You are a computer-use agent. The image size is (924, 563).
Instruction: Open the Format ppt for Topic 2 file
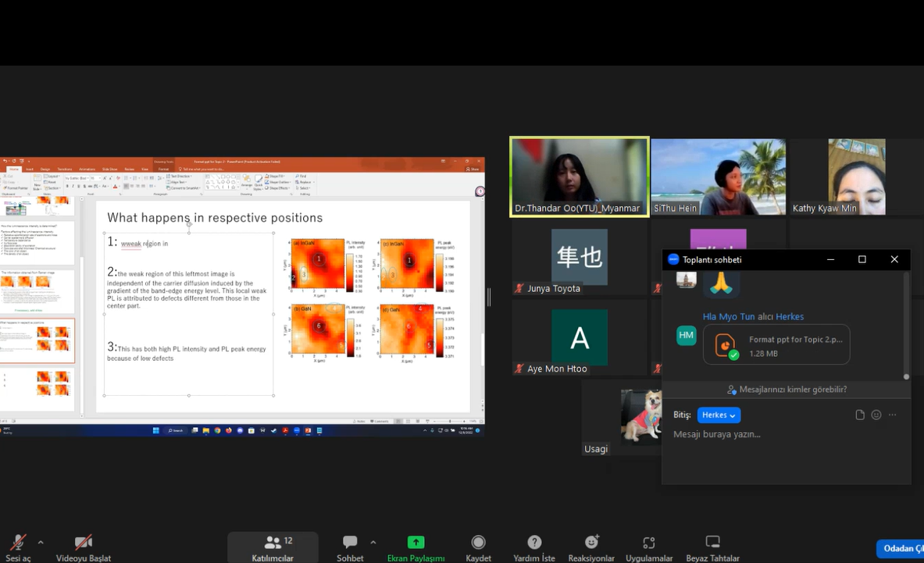(776, 345)
